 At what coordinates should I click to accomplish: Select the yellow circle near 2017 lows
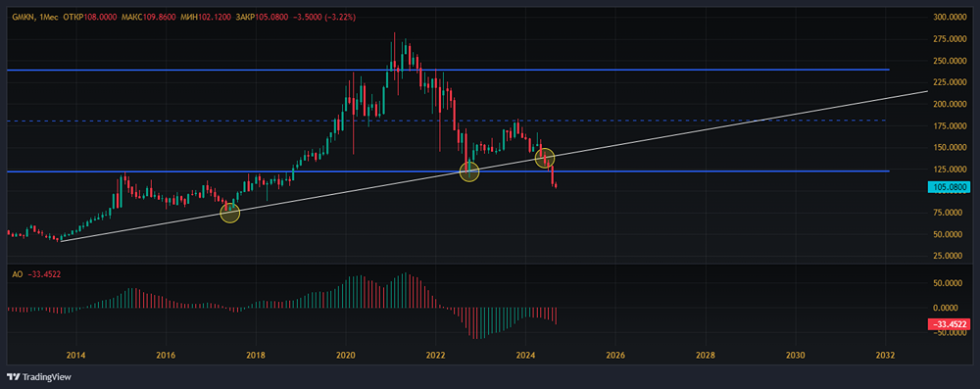(230, 214)
